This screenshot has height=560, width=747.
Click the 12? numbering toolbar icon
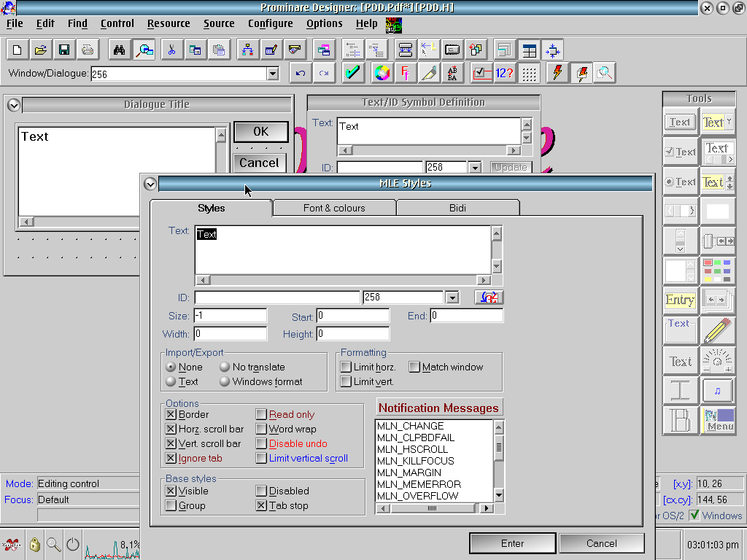point(505,73)
